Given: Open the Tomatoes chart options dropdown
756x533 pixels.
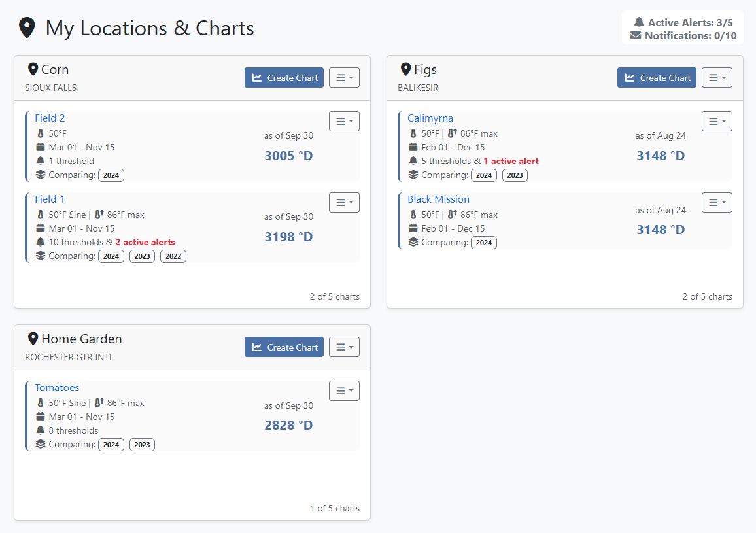Looking at the screenshot, I should (x=344, y=390).
